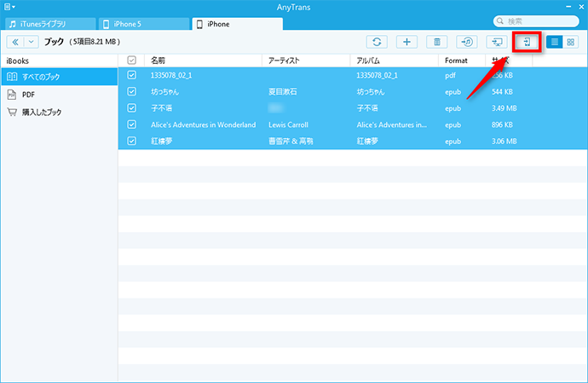Click Alice's Adventures in Wonderland name
The image size is (588, 383).
tap(204, 125)
